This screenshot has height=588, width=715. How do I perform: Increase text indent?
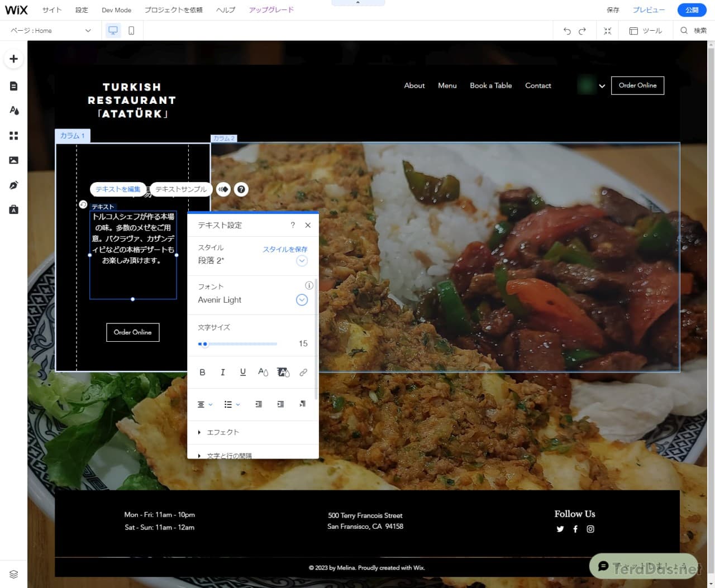coord(280,404)
